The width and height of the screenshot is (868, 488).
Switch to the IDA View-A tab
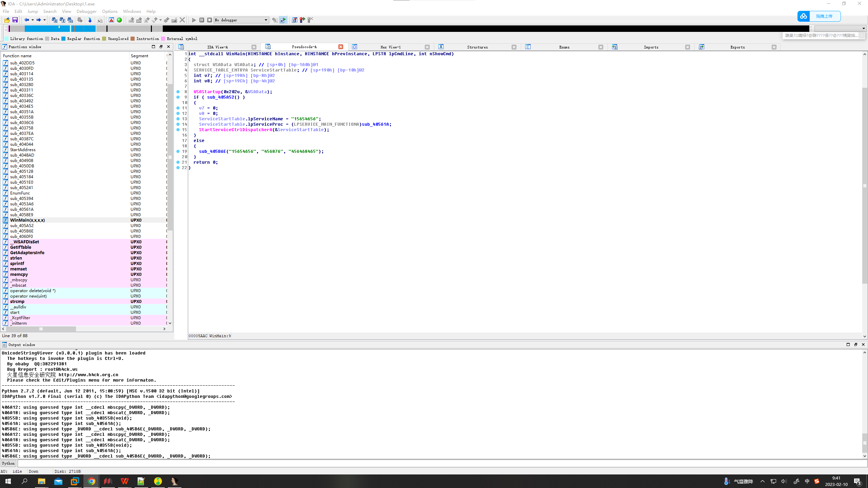point(217,47)
